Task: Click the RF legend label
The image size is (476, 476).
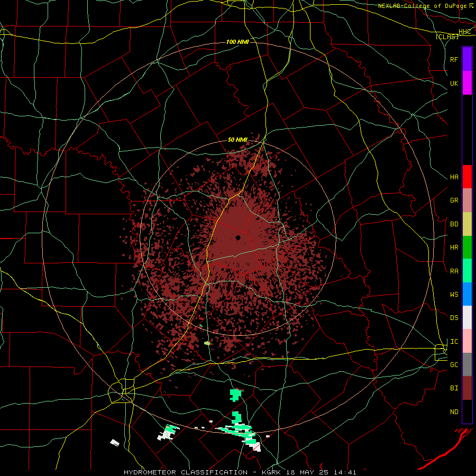Action: coord(454,59)
